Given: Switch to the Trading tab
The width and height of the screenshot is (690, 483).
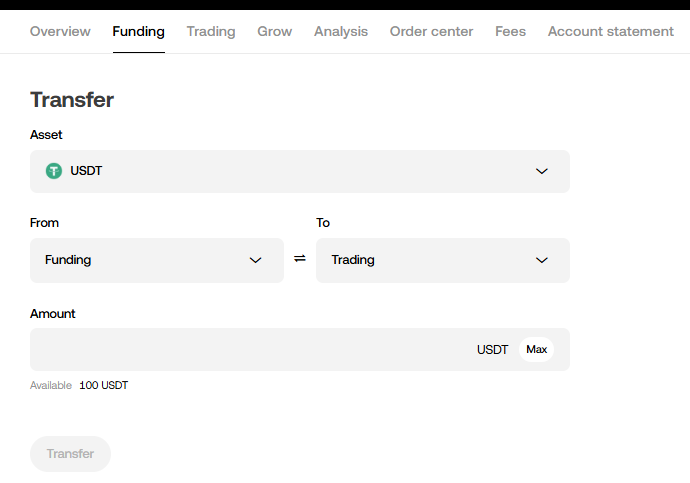Looking at the screenshot, I should [211, 31].
